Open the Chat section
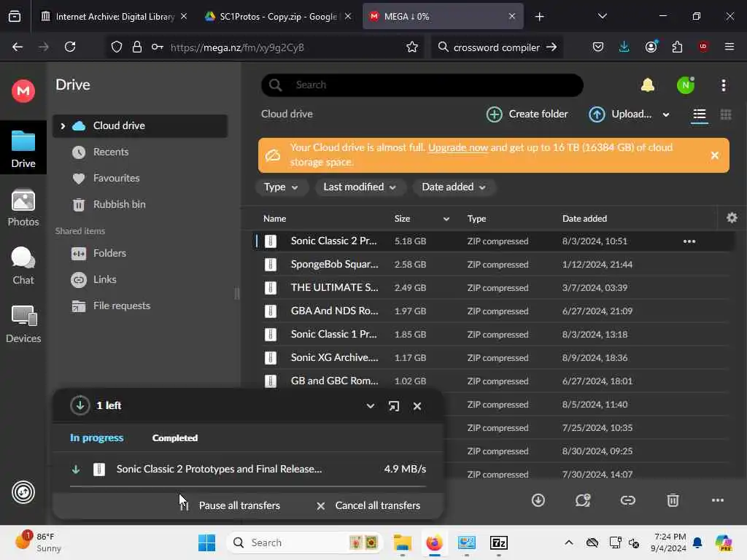747x560 pixels. point(23,265)
